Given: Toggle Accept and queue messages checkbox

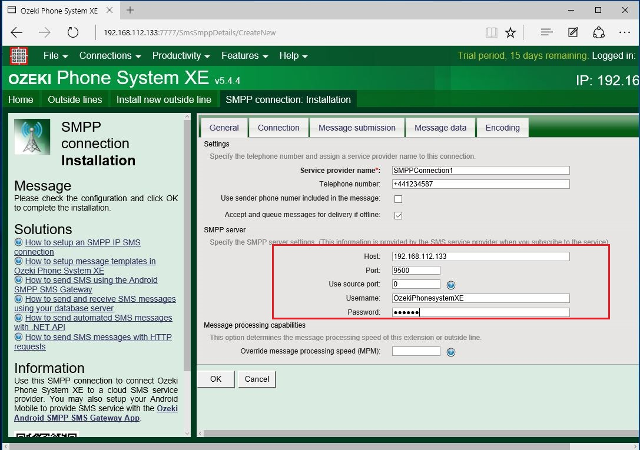Looking at the screenshot, I should (x=398, y=215).
